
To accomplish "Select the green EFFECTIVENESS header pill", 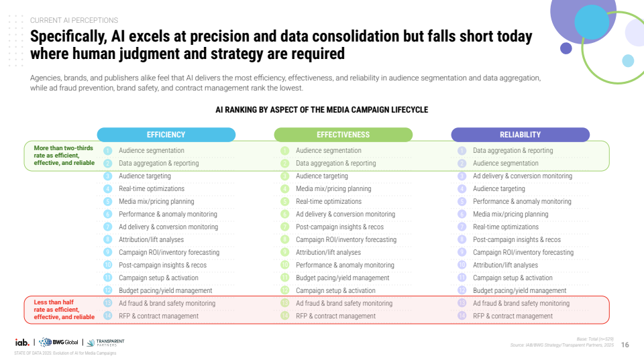I will 343,135.
